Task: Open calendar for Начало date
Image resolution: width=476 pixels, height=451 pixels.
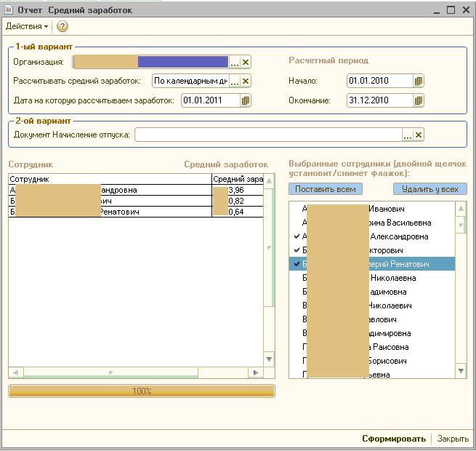Action: coord(419,81)
